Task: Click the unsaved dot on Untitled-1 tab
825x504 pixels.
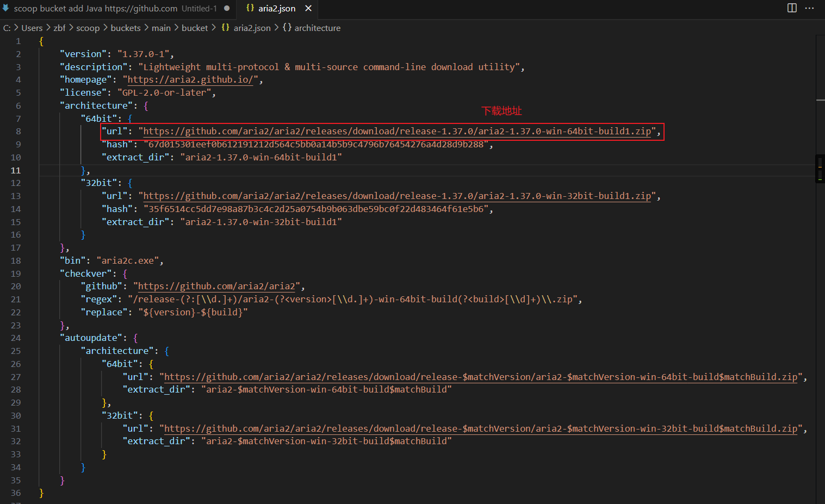Action: [x=227, y=8]
